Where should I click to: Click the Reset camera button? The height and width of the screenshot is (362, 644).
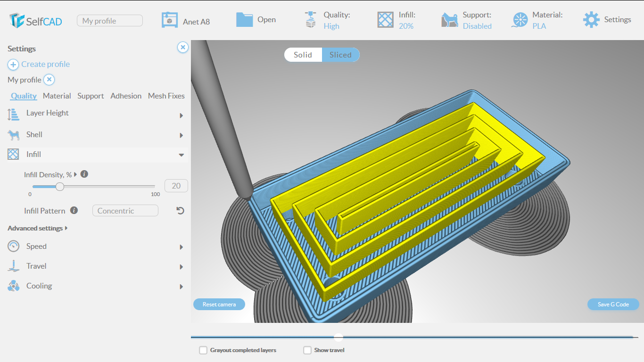pyautogui.click(x=219, y=304)
